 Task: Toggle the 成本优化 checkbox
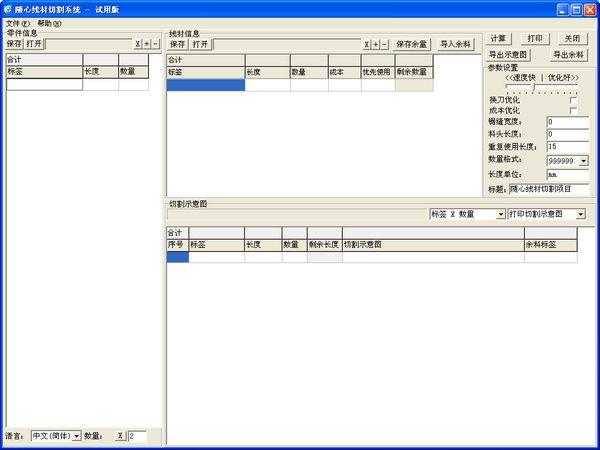point(573,110)
